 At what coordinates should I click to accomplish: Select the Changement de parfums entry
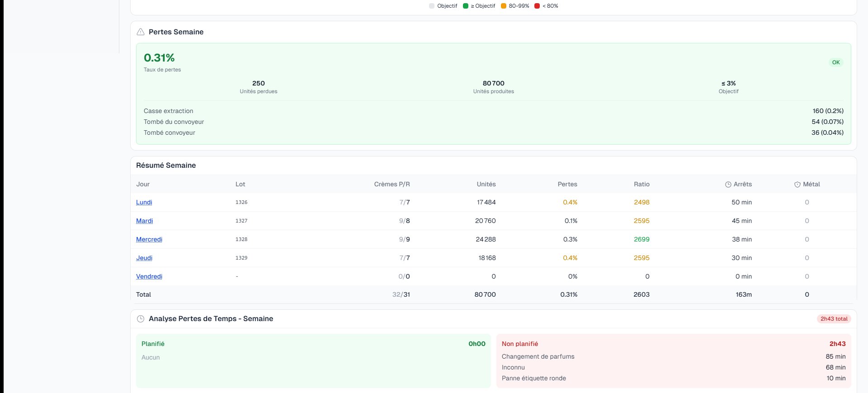(x=538, y=356)
